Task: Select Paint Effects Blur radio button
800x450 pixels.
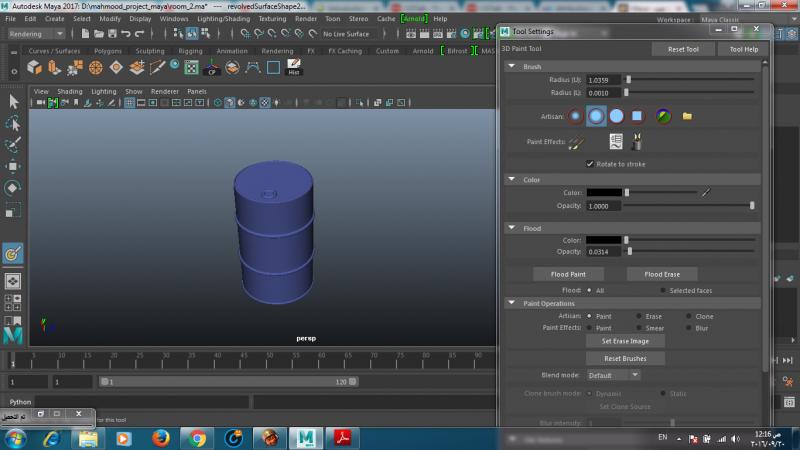Action: [688, 328]
